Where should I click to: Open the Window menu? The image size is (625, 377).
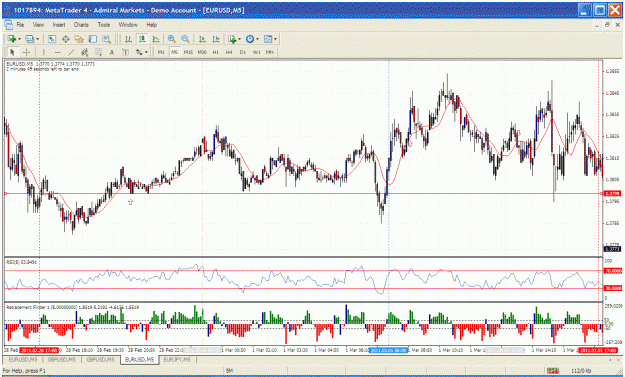128,25
